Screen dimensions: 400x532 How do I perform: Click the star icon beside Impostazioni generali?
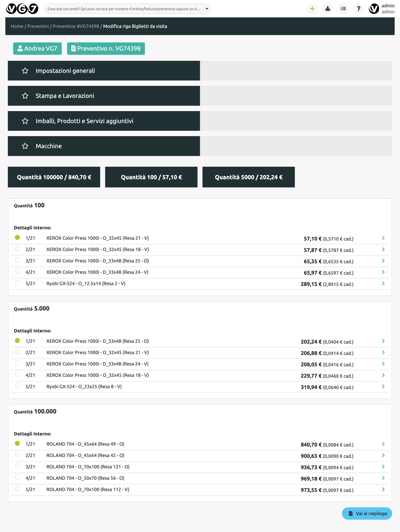(25, 71)
